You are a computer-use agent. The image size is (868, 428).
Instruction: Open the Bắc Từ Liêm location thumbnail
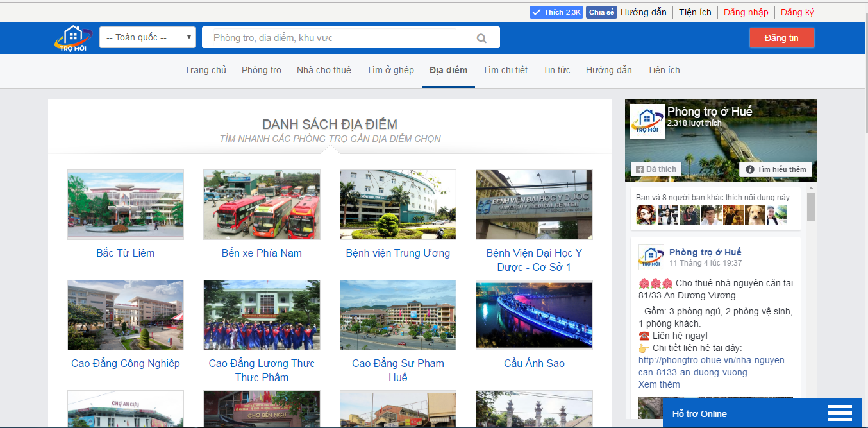pos(126,205)
